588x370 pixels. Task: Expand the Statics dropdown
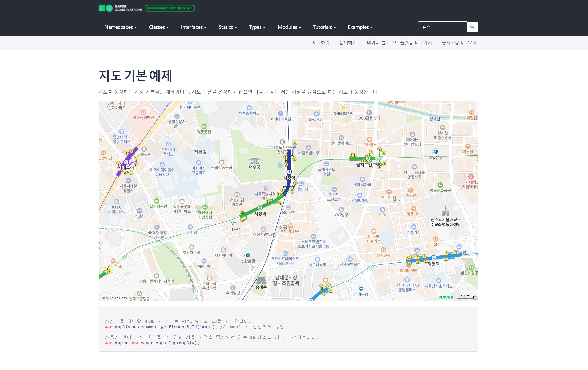pyautogui.click(x=228, y=27)
